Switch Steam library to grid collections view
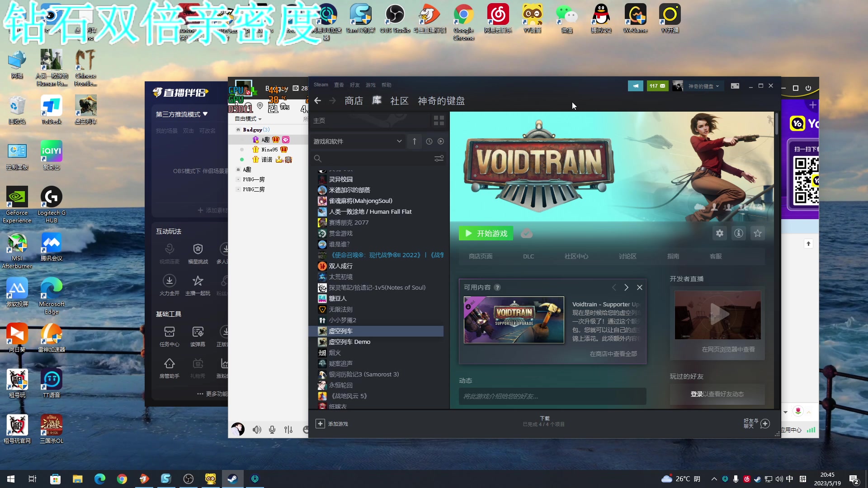 pos(439,121)
